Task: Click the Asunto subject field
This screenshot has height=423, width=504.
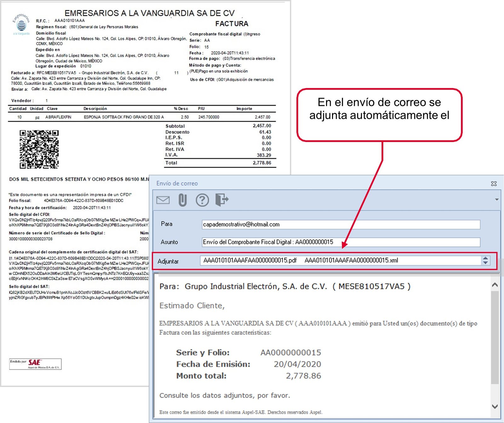Action: click(x=341, y=242)
